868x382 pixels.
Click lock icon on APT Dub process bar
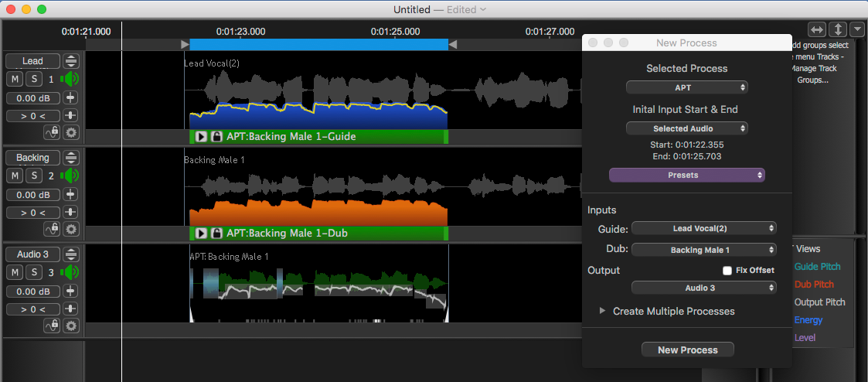coord(217,234)
